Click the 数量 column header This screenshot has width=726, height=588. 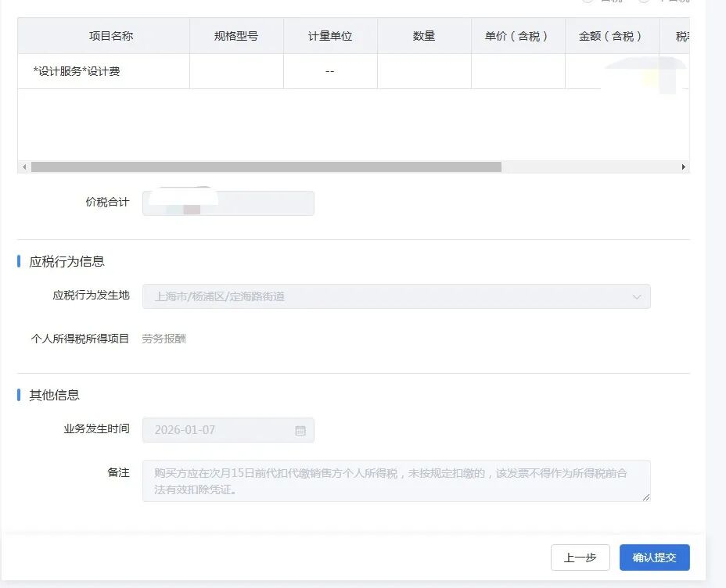pyautogui.click(x=424, y=36)
